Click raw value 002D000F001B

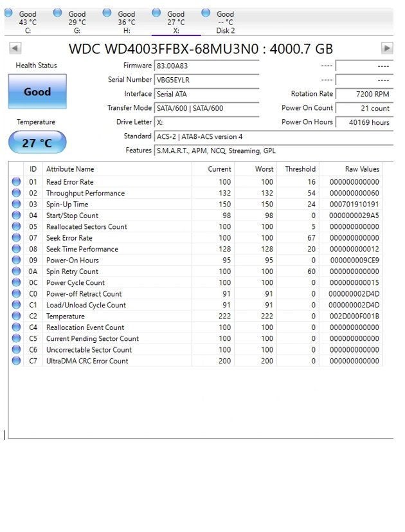(354, 316)
